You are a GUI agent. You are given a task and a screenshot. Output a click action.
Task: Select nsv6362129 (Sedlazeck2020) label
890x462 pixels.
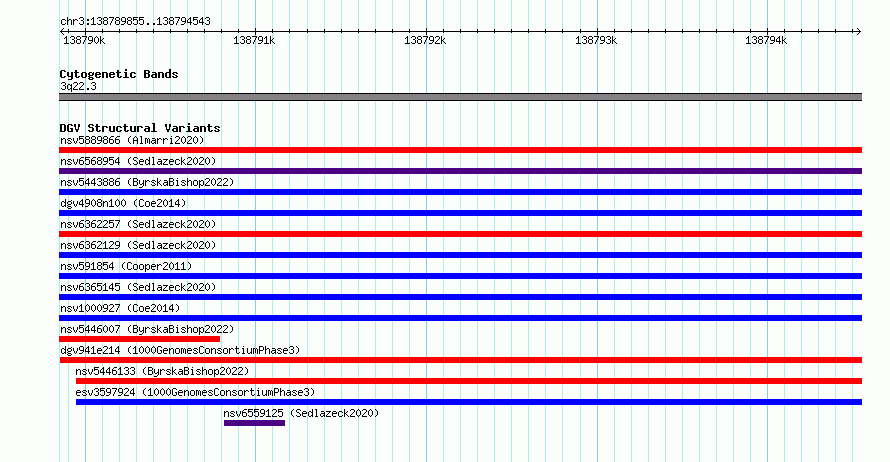click(x=138, y=245)
